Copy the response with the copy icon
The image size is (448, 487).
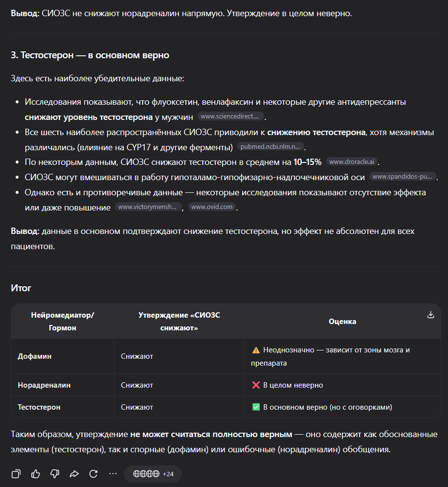(16, 474)
